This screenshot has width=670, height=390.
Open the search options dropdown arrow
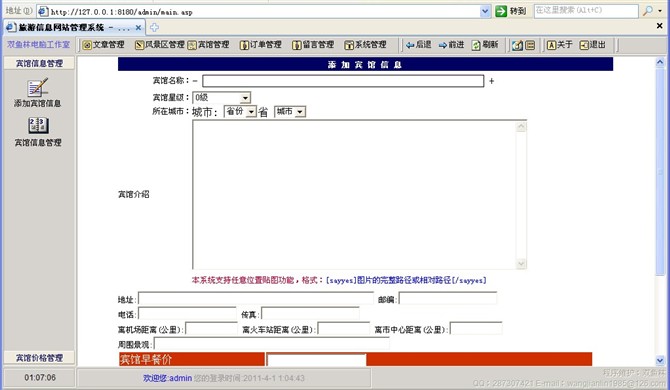[660, 11]
